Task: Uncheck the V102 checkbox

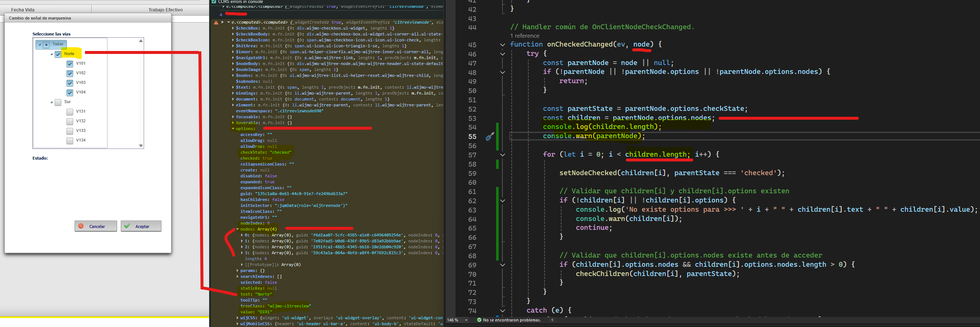Action: pos(69,73)
